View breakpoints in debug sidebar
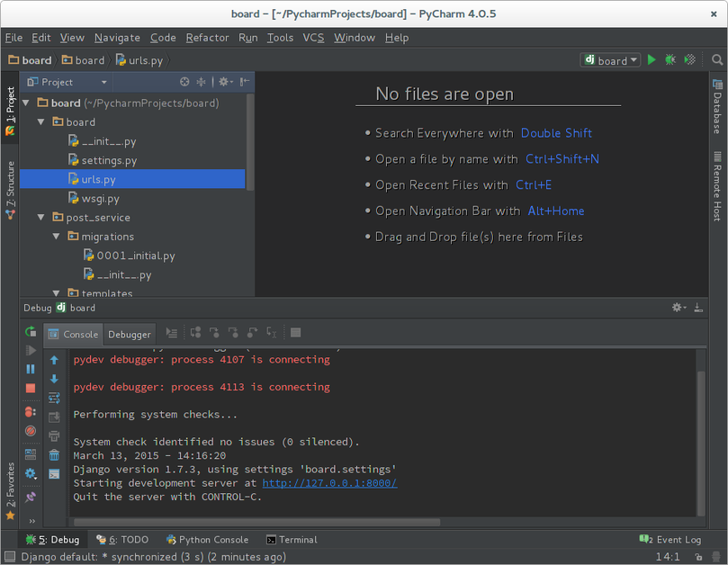728x565 pixels. tap(31, 412)
